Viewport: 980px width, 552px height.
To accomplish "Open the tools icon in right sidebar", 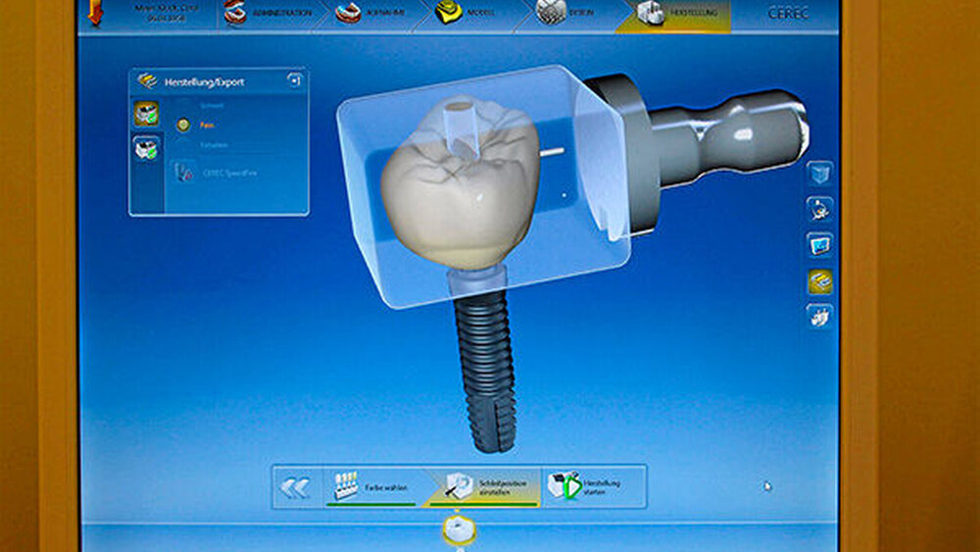I will 819,209.
